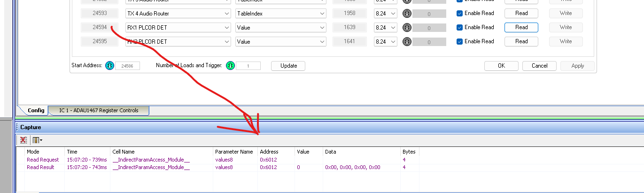Click the Number of Loads and Trigger field

(248, 66)
